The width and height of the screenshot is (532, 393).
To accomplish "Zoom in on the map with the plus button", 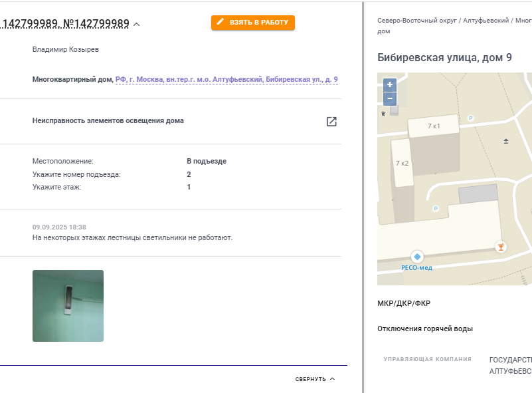I will click(x=389, y=84).
